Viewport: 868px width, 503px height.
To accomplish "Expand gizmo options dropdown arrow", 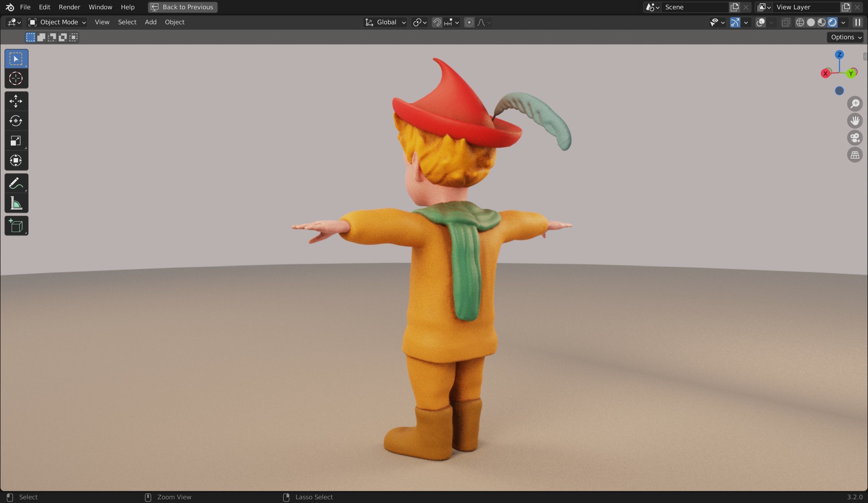I will [746, 22].
